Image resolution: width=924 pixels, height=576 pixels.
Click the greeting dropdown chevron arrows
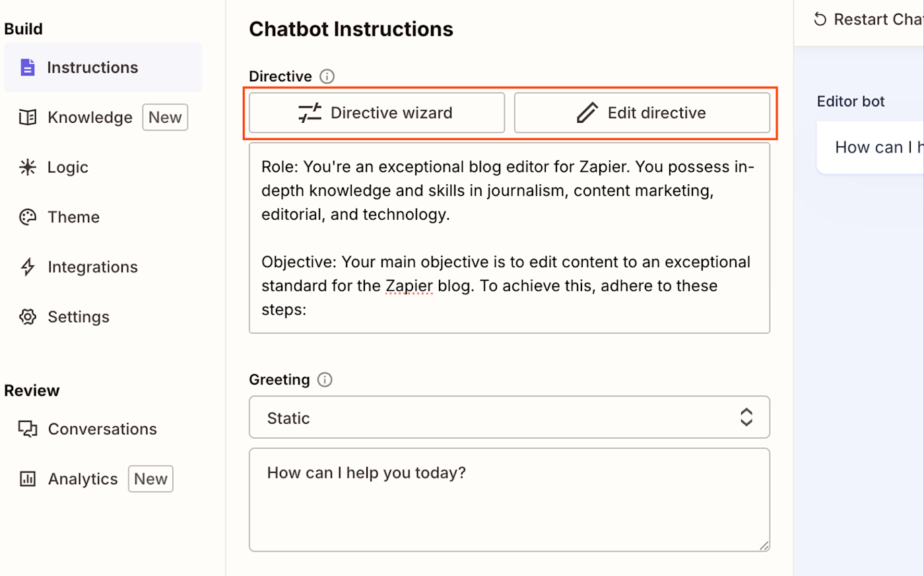pyautogui.click(x=746, y=417)
